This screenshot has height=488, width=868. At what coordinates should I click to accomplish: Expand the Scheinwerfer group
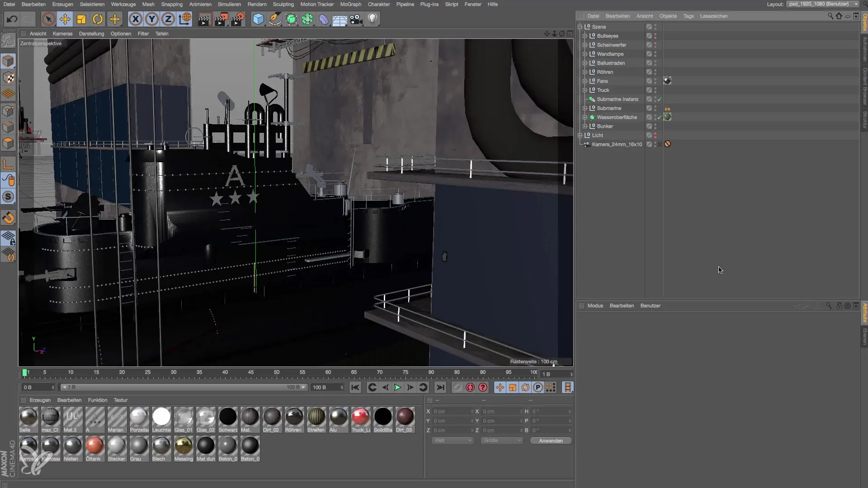coord(585,45)
